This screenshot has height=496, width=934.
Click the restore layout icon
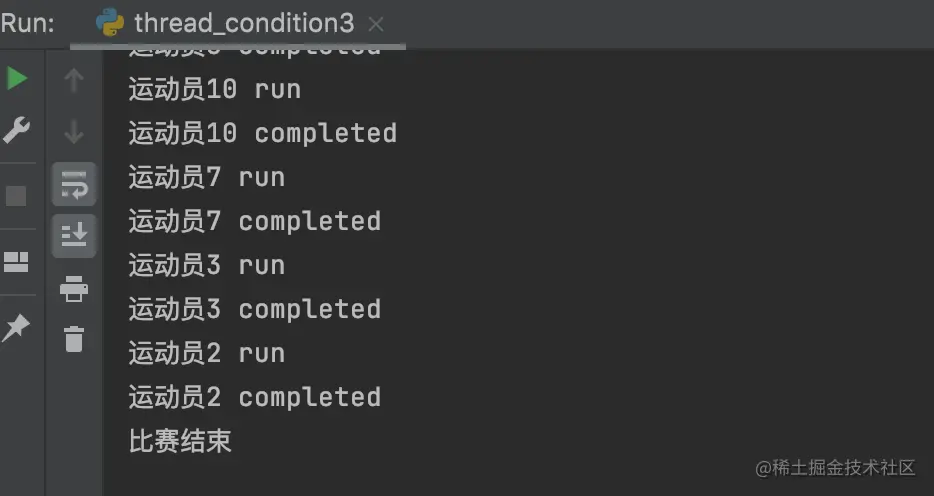coord(17,263)
